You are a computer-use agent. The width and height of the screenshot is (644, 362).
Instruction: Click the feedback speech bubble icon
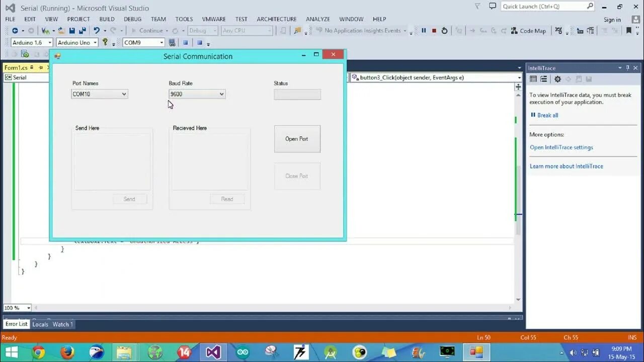click(x=493, y=6)
